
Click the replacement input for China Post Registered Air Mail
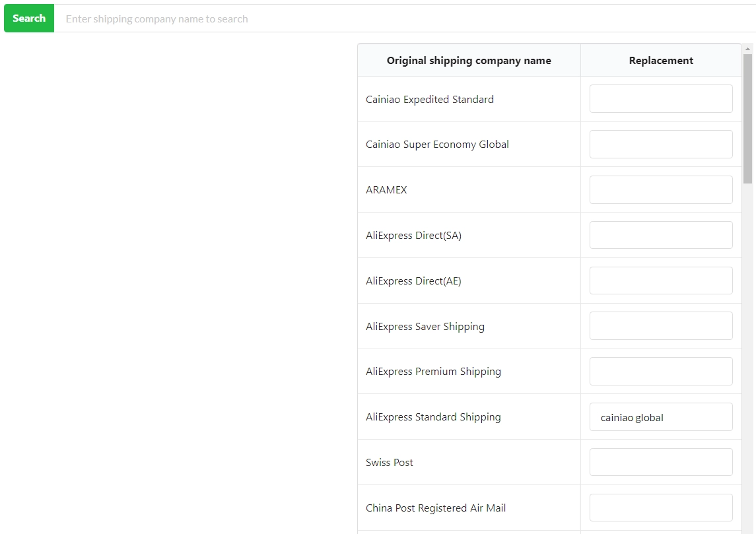(660, 508)
